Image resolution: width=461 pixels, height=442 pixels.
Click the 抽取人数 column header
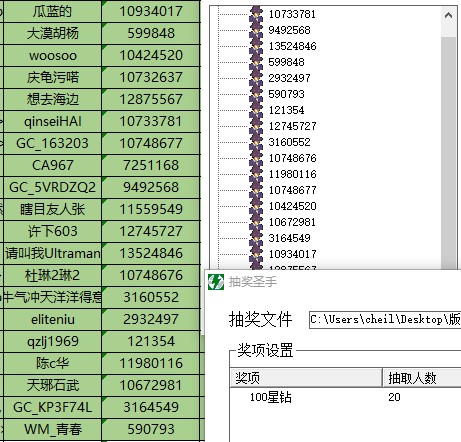[422, 378]
